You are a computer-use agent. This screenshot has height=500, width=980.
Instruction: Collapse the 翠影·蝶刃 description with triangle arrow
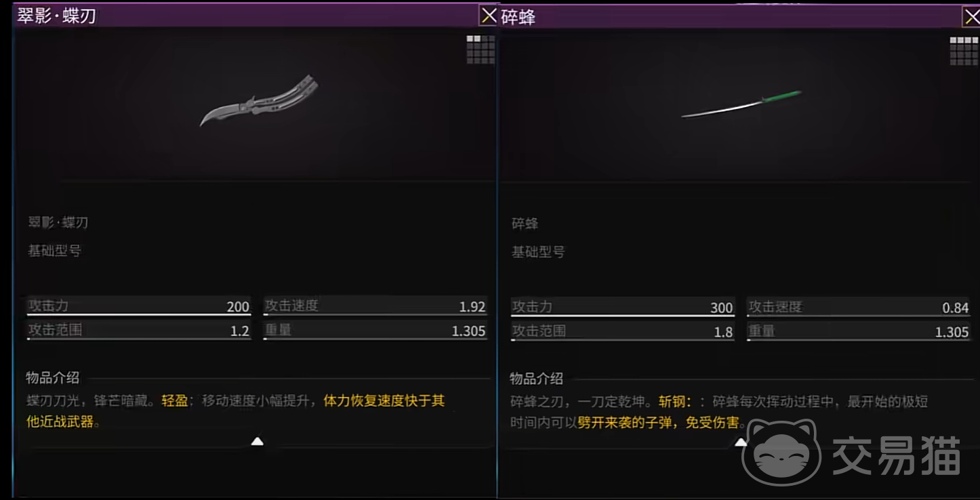(x=257, y=442)
